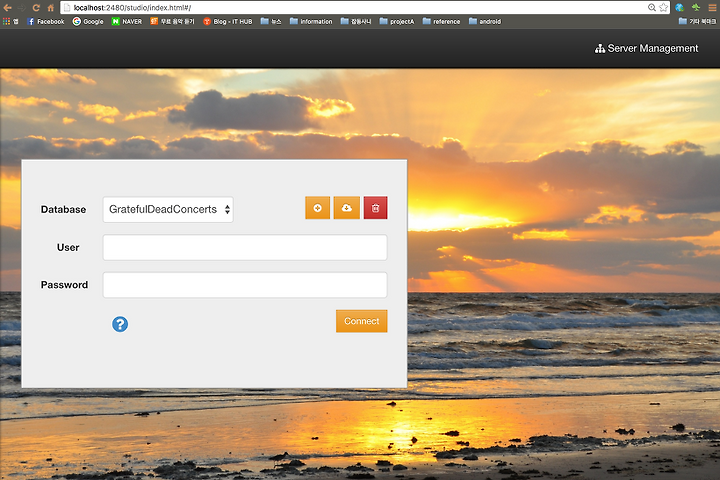The width and height of the screenshot is (720, 480).
Task: Click the browser forward arrow
Action: (22, 7)
